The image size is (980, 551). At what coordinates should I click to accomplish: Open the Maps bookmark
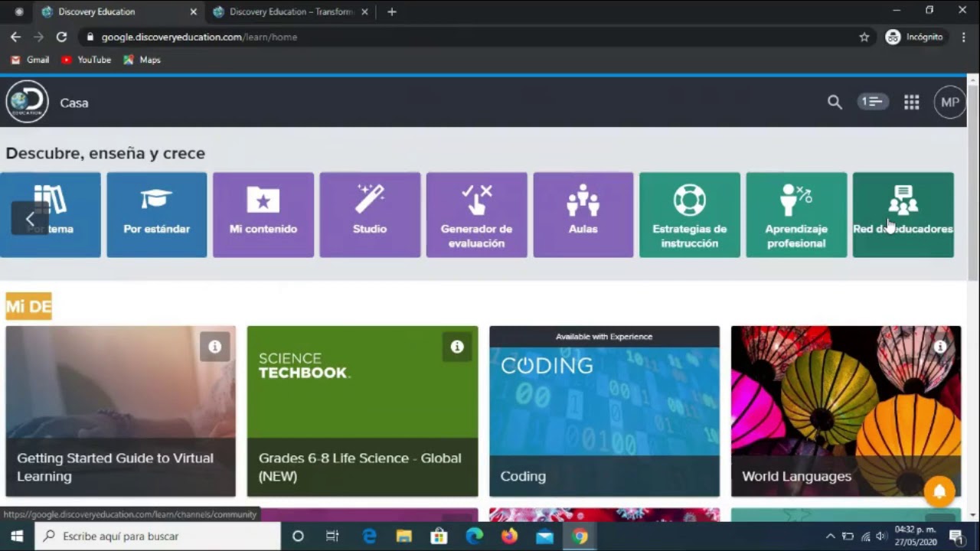(142, 60)
